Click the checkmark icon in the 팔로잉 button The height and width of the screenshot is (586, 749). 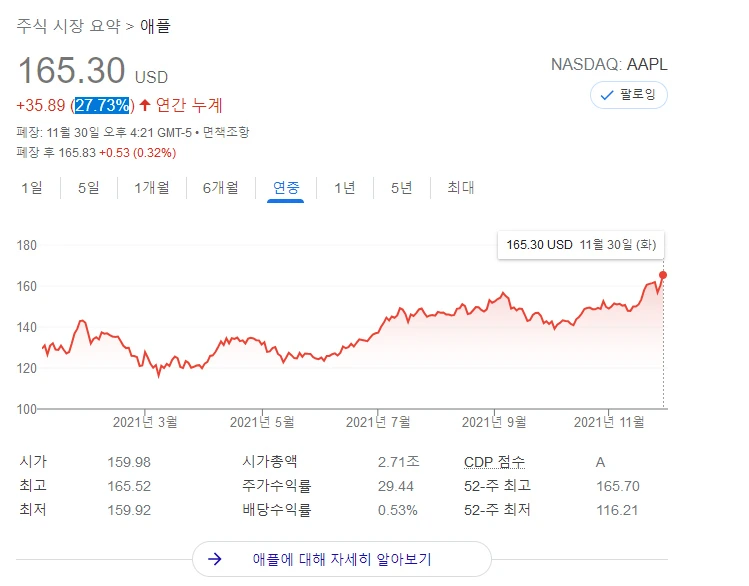(607, 96)
